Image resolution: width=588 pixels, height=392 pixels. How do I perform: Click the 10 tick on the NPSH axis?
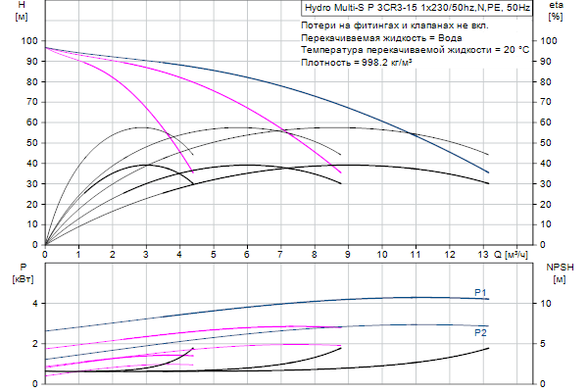point(551,303)
